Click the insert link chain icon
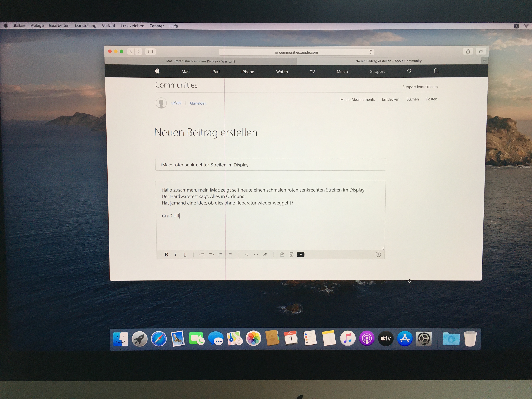Image resolution: width=532 pixels, height=399 pixels. (x=265, y=255)
